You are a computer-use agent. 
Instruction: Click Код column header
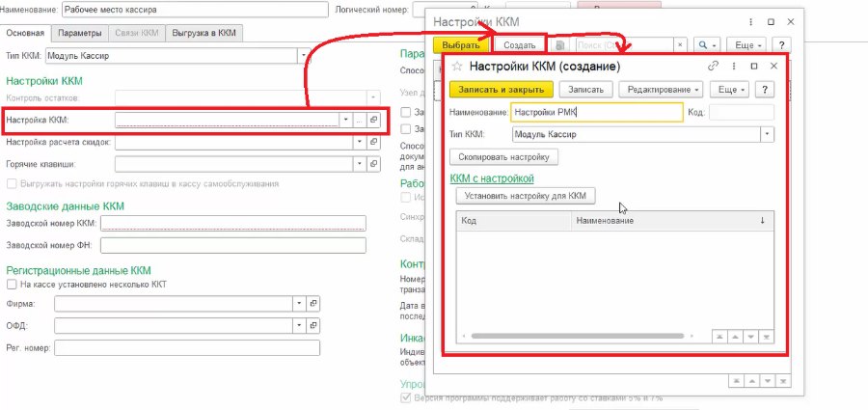[514, 221]
